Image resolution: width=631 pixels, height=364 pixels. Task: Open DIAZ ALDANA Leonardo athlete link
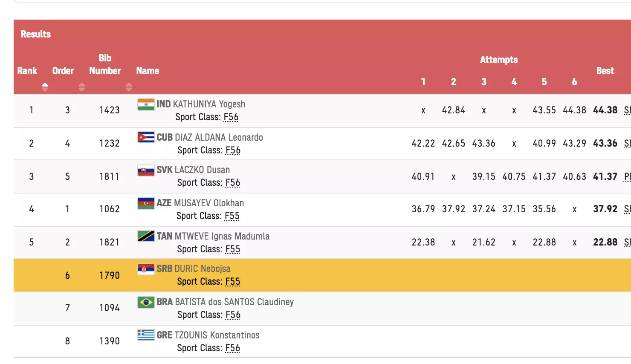219,138
